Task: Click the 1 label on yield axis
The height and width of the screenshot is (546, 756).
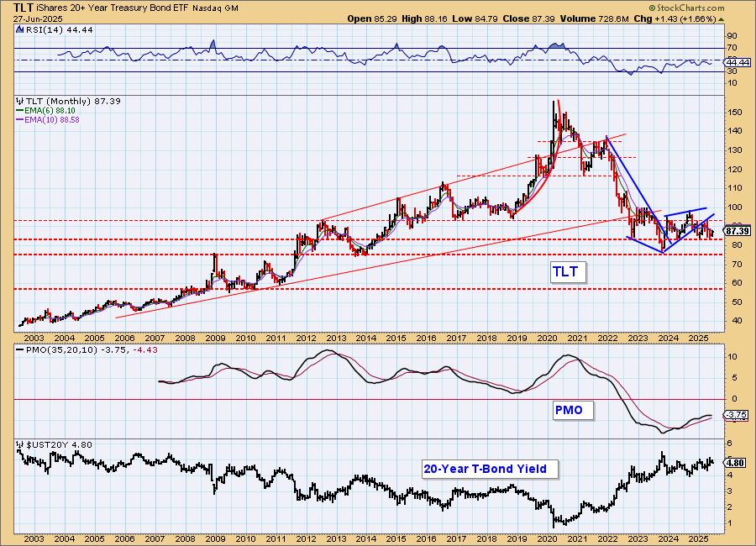Action: pos(730,523)
